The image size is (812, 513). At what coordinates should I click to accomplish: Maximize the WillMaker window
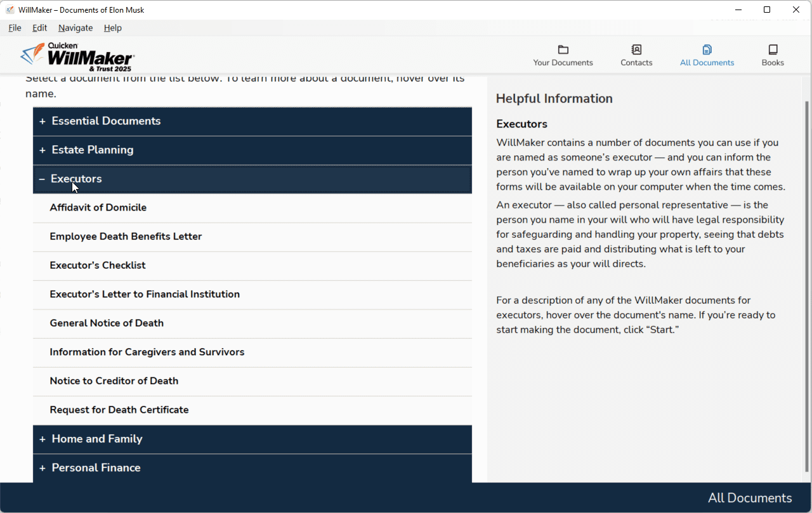pyautogui.click(x=767, y=10)
